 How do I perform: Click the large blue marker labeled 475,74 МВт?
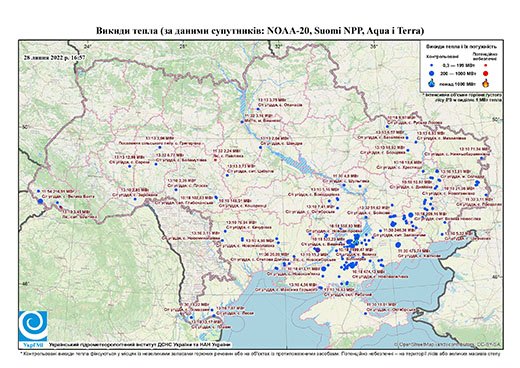[x=398, y=245]
